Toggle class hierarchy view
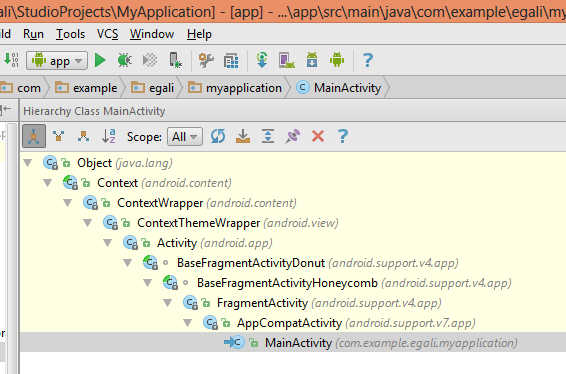The width and height of the screenshot is (566, 374). point(34,136)
